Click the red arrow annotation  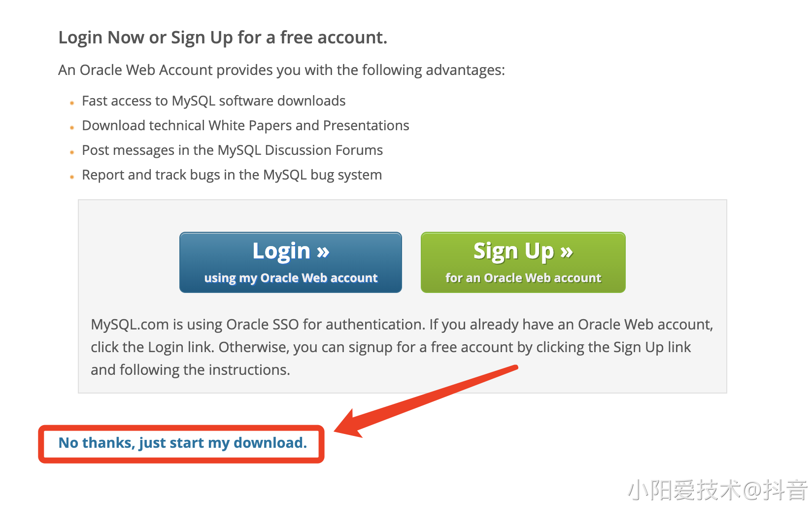point(426,401)
